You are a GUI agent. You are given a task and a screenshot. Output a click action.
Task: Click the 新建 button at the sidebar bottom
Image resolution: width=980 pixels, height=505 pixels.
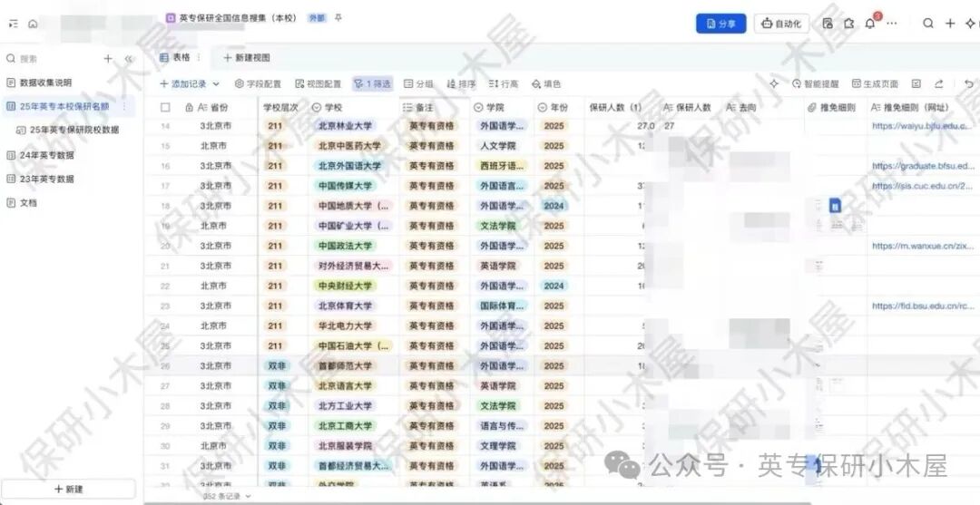click(x=69, y=489)
